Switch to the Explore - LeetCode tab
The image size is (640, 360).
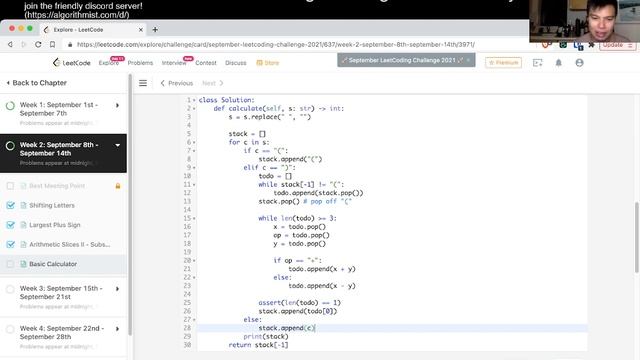pyautogui.click(x=92, y=30)
